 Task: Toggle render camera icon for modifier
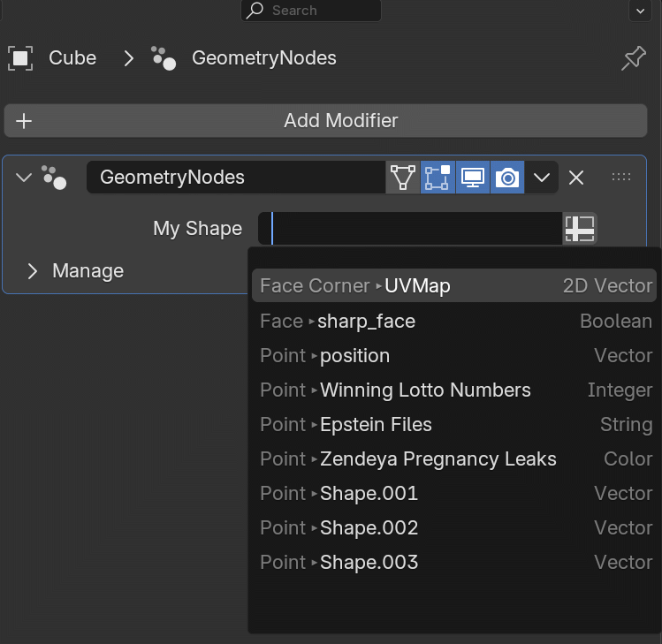click(x=507, y=178)
